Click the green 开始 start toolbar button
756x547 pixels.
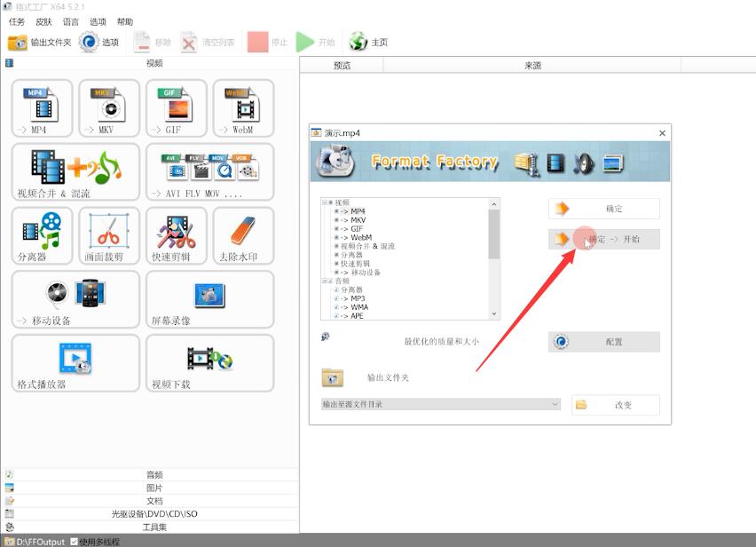click(x=315, y=43)
